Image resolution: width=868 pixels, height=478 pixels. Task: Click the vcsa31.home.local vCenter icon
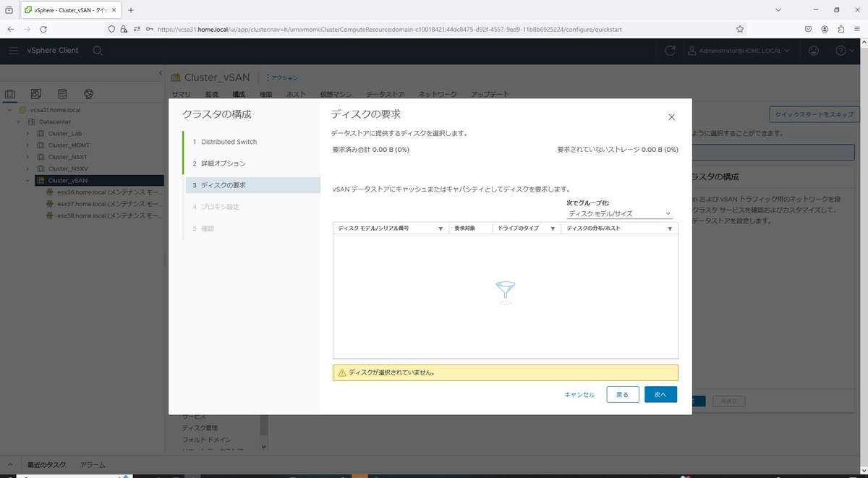(22, 110)
